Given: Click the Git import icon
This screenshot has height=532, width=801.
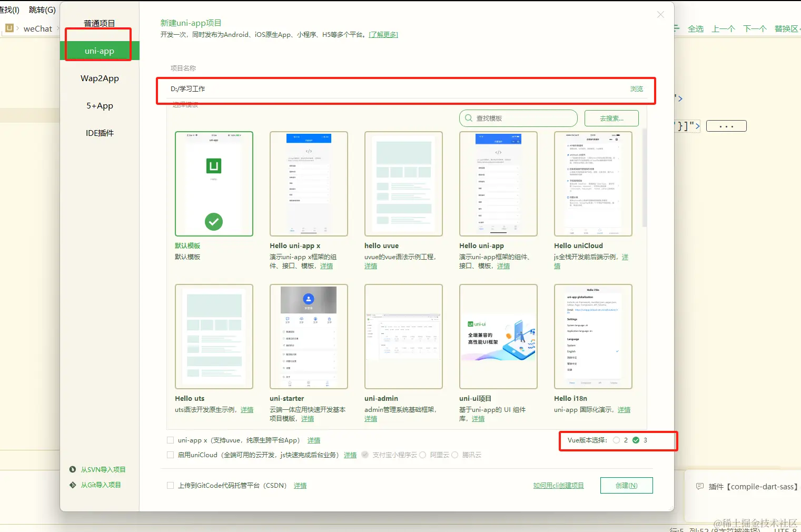Looking at the screenshot, I should [73, 485].
